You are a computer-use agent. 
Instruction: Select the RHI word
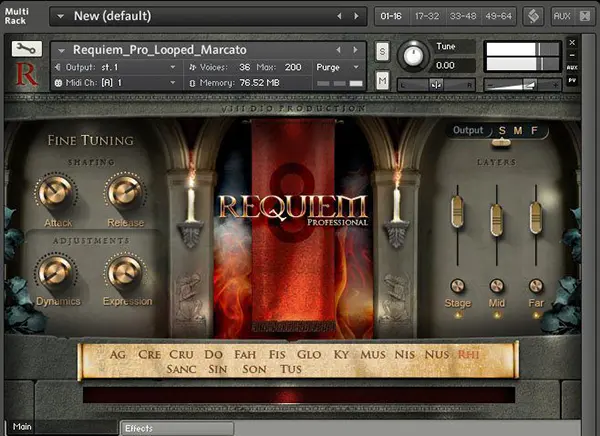tap(468, 355)
